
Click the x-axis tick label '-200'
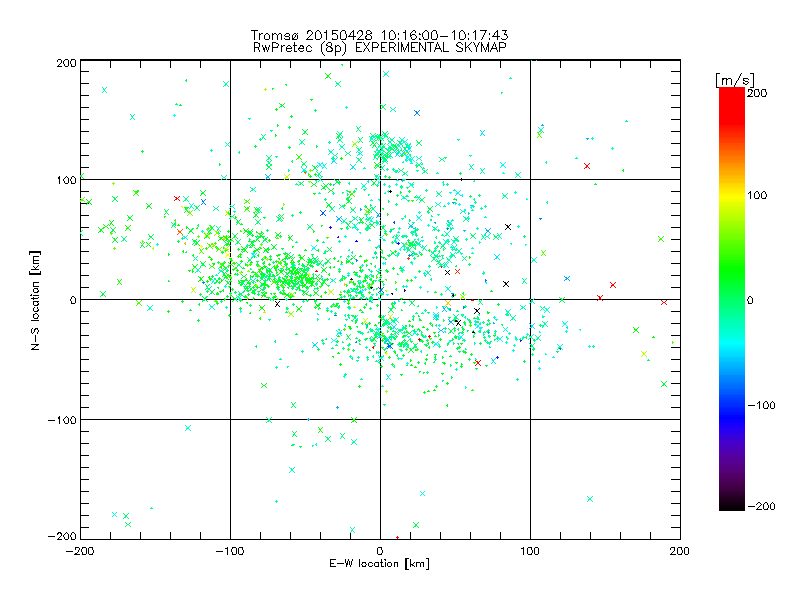tap(80, 551)
